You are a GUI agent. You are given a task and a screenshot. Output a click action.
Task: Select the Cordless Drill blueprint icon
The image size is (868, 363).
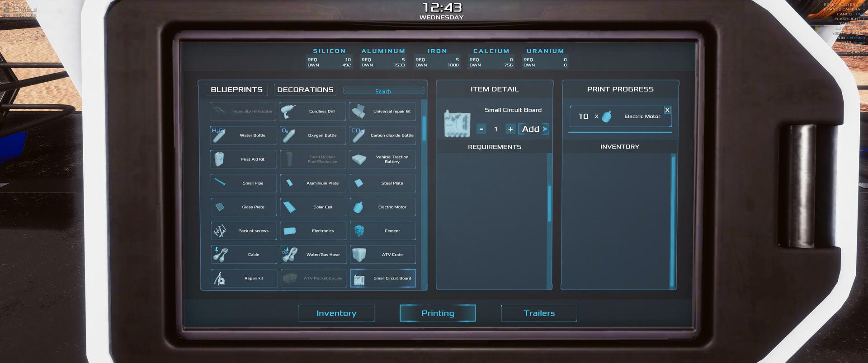pos(289,112)
